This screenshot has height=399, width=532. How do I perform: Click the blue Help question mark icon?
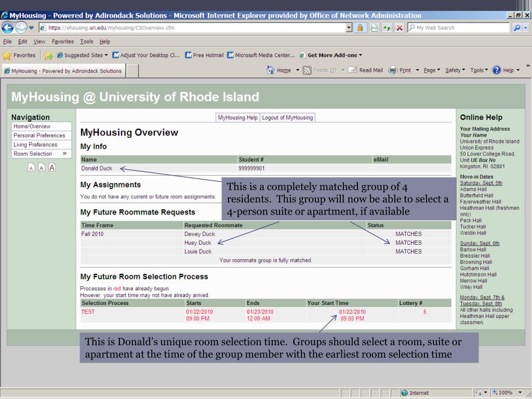(x=496, y=70)
